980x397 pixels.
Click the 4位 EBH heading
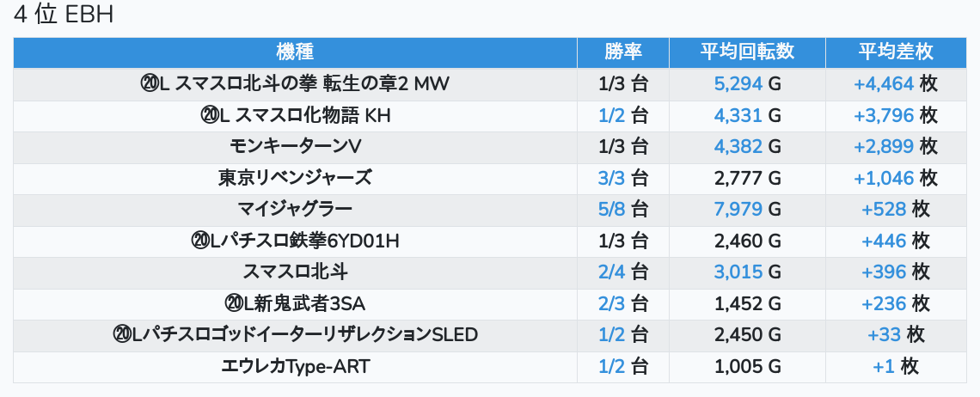[x=64, y=15]
